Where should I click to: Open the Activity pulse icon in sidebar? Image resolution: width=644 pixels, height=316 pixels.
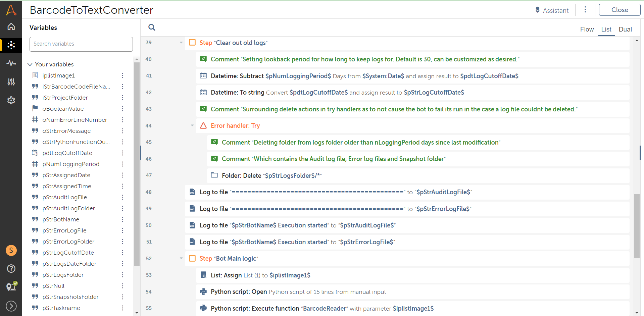[11, 63]
